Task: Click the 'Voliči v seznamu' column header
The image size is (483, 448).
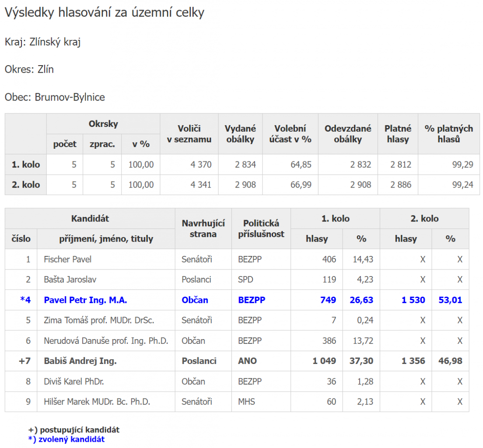Action: point(189,134)
